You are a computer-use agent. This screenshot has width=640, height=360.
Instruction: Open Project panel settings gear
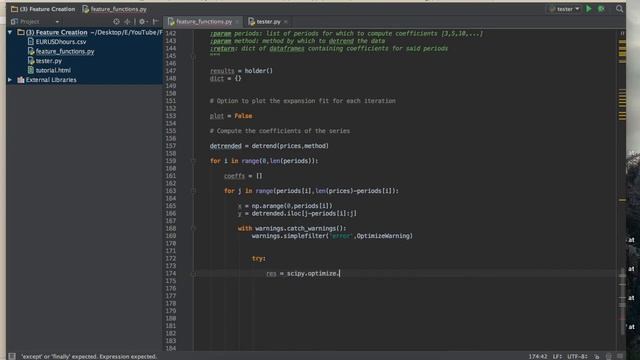click(142, 21)
